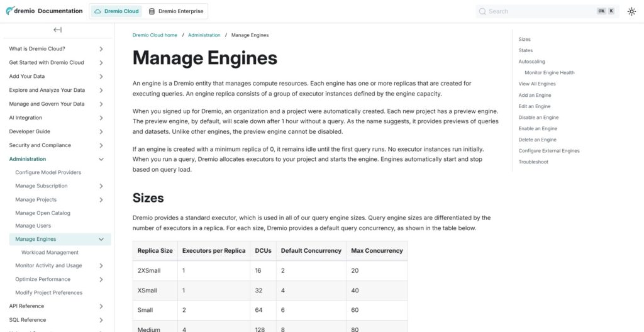644x332 pixels.
Task: Jump to Disable an Engine section
Action: click(538, 118)
